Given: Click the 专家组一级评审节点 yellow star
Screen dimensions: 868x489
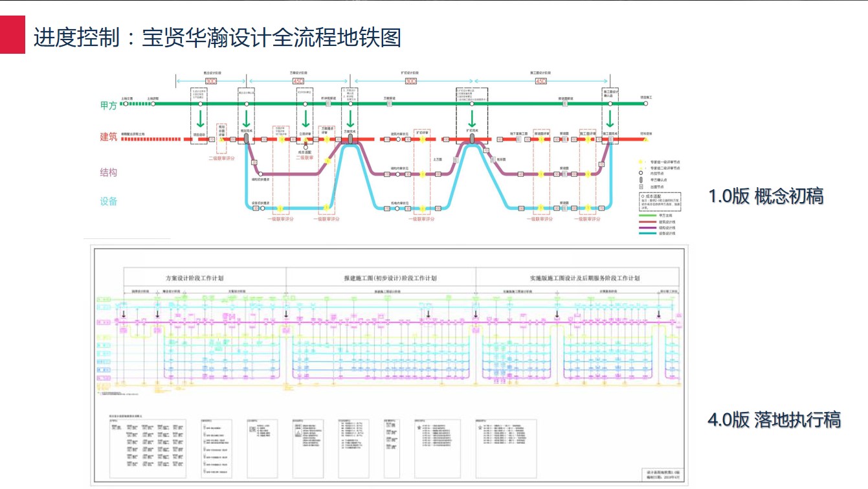Looking at the screenshot, I should [x=640, y=161].
